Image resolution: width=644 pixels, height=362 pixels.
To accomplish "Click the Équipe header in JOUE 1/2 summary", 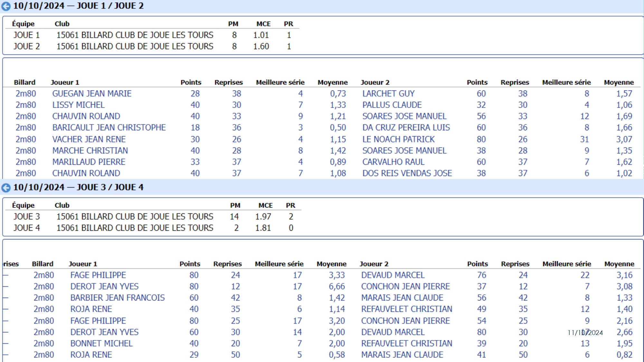I will (23, 24).
